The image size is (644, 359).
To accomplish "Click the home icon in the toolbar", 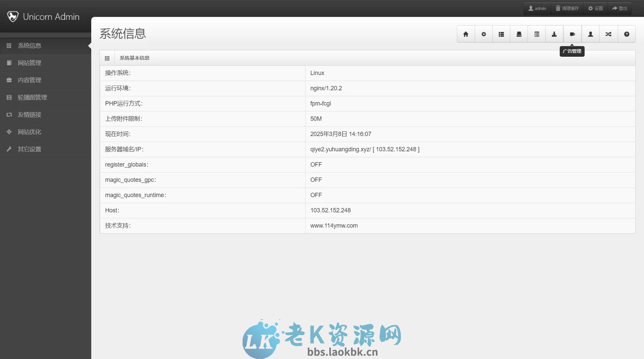I will pyautogui.click(x=466, y=34).
